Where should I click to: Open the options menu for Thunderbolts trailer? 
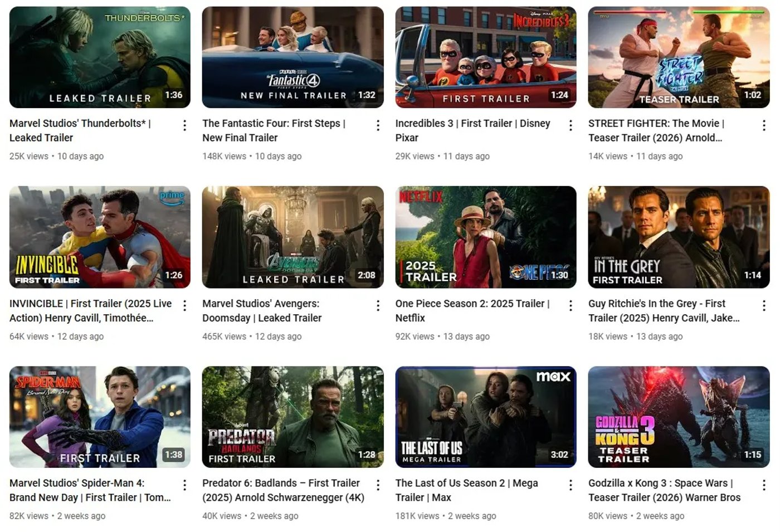[184, 125]
